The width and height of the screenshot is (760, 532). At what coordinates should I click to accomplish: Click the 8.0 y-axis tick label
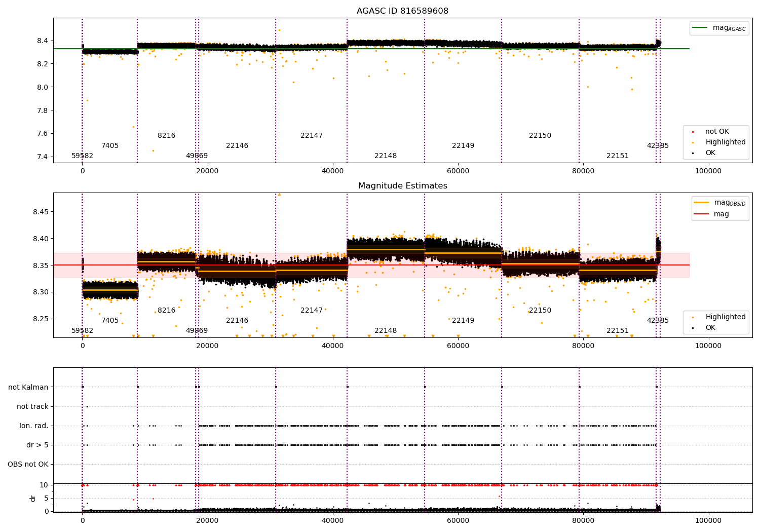42,87
